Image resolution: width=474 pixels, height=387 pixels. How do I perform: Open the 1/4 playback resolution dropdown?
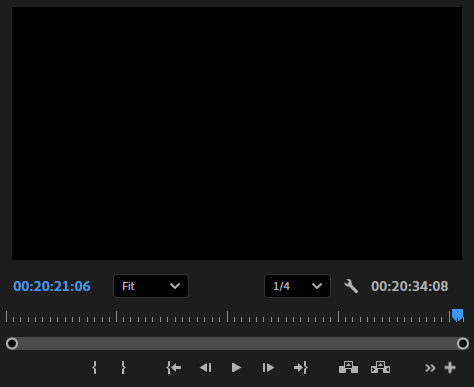(297, 286)
